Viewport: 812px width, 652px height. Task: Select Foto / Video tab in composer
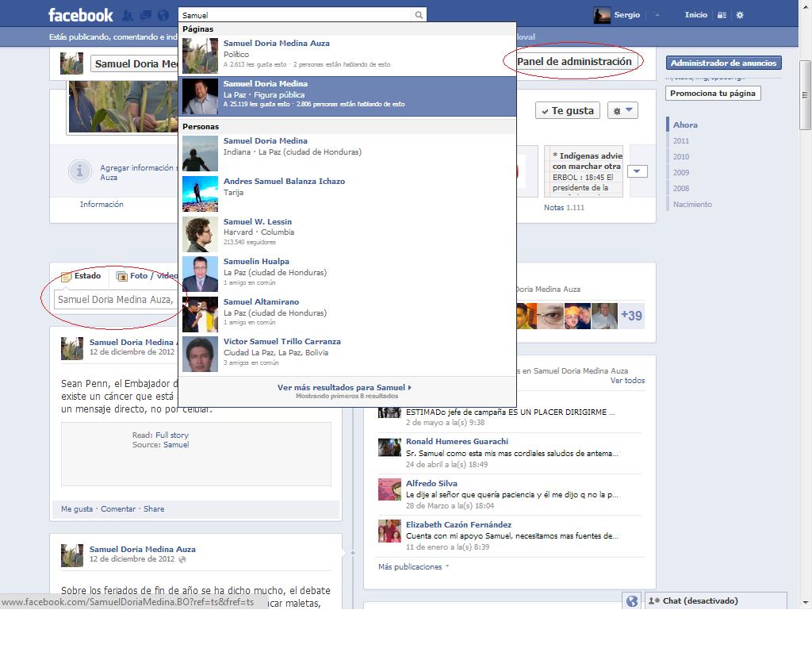(x=147, y=276)
